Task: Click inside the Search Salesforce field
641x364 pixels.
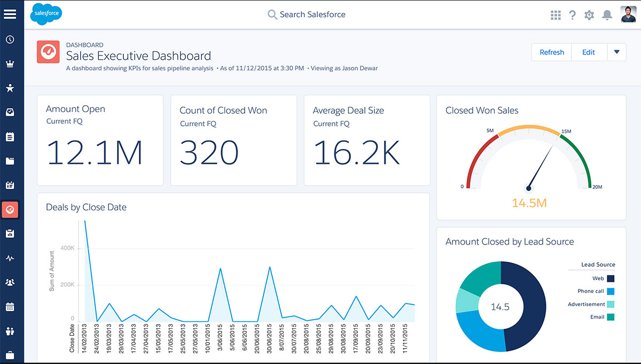Action: [x=312, y=14]
